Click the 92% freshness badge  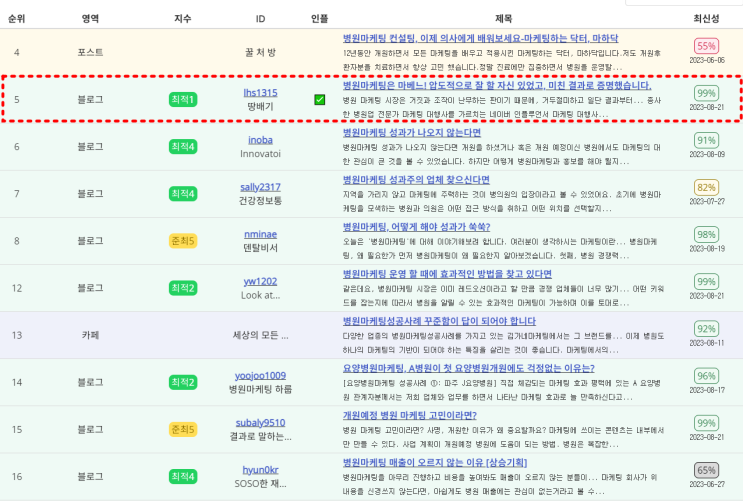[706, 328]
